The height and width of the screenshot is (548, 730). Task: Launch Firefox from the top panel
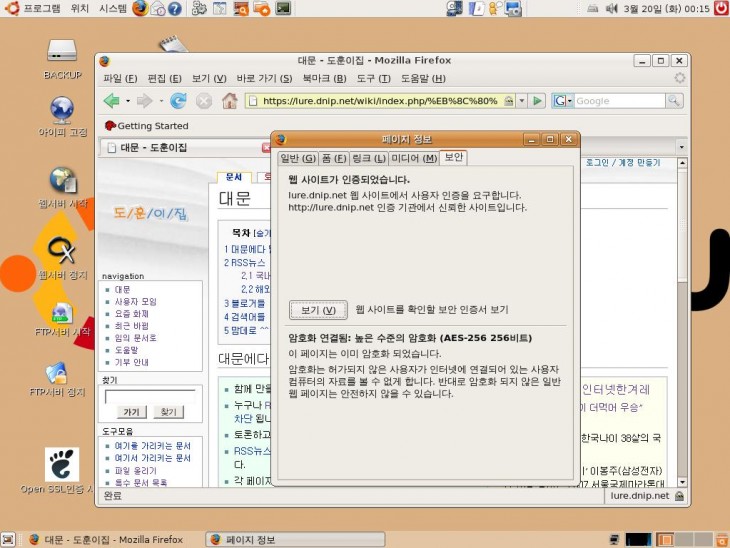click(140, 8)
